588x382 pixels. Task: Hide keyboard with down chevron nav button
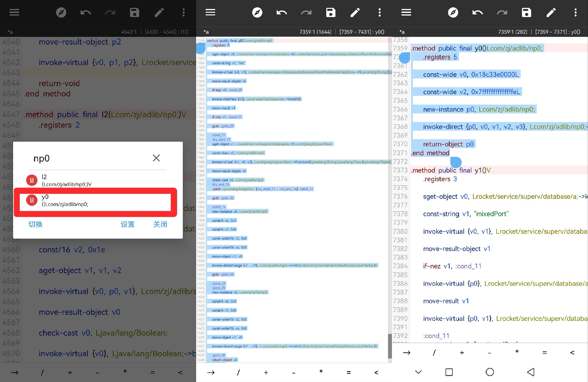pos(418,372)
